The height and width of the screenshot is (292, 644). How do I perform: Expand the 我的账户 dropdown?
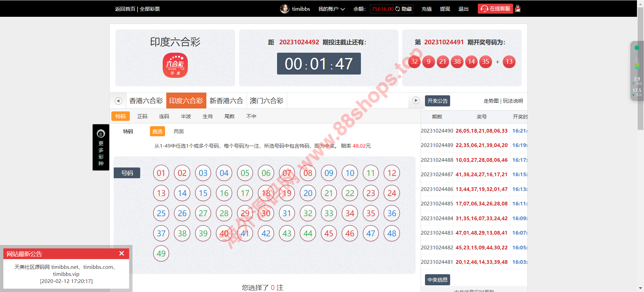point(331,9)
